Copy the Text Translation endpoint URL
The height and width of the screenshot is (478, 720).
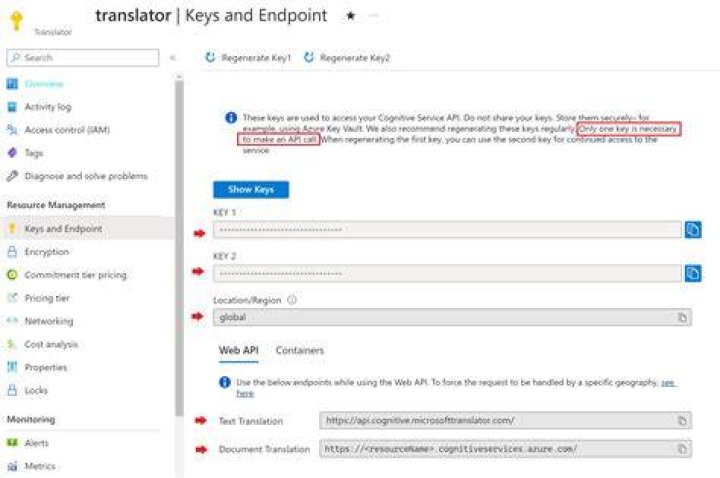[682, 421]
